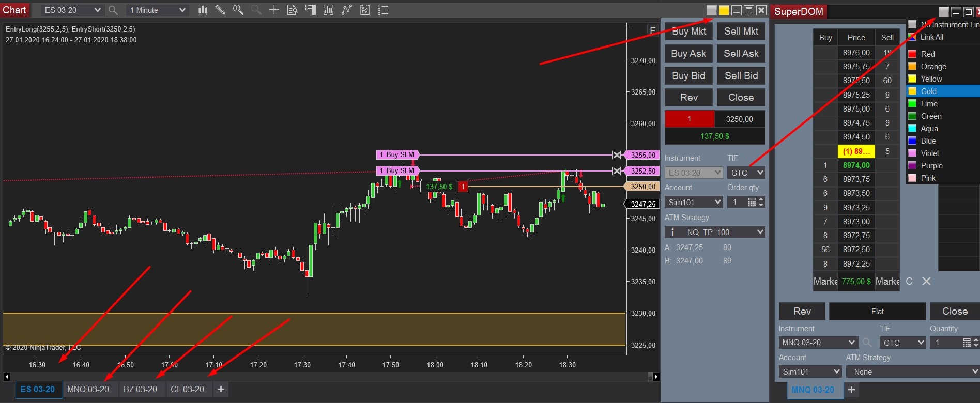The height and width of the screenshot is (403, 980).
Task: Open the Chart Trader Account Sim101 dropdown
Action: [694, 202]
